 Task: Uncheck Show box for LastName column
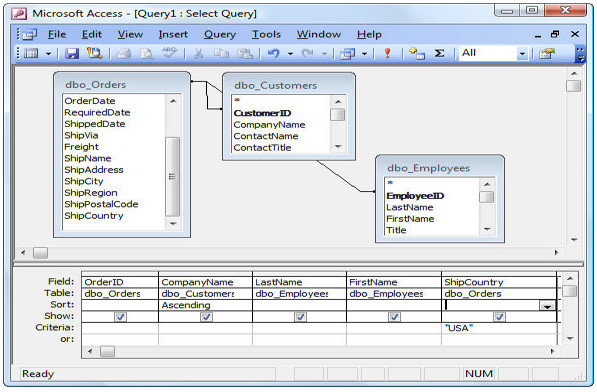coord(300,317)
